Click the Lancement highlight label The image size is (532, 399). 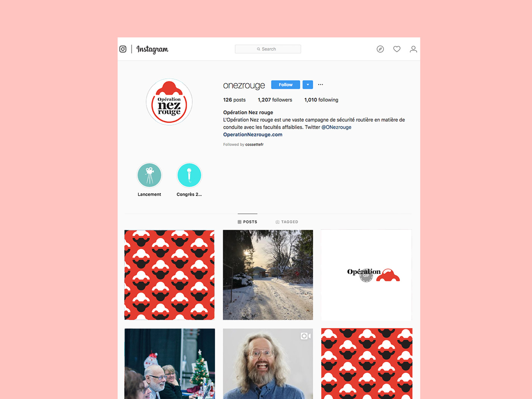click(149, 194)
